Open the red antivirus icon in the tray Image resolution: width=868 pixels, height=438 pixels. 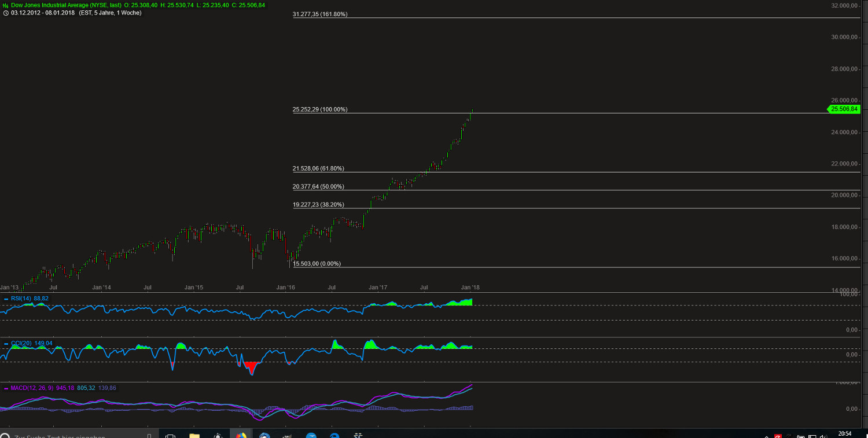point(778,435)
